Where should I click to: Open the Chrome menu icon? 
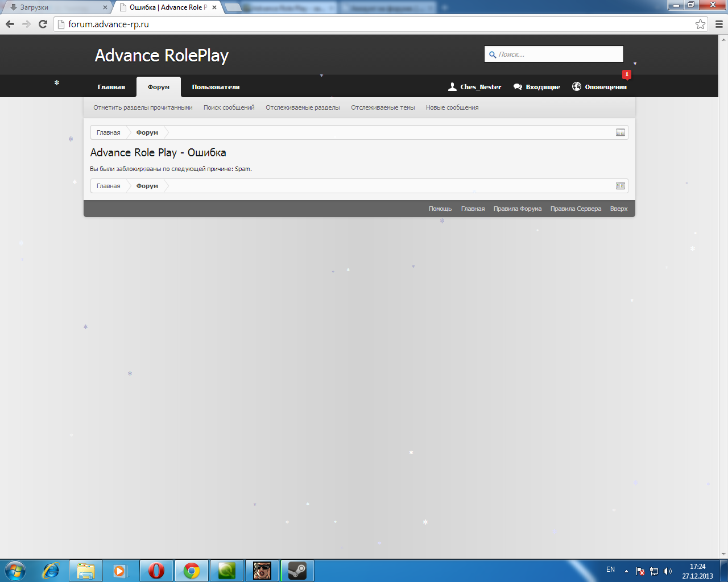719,24
